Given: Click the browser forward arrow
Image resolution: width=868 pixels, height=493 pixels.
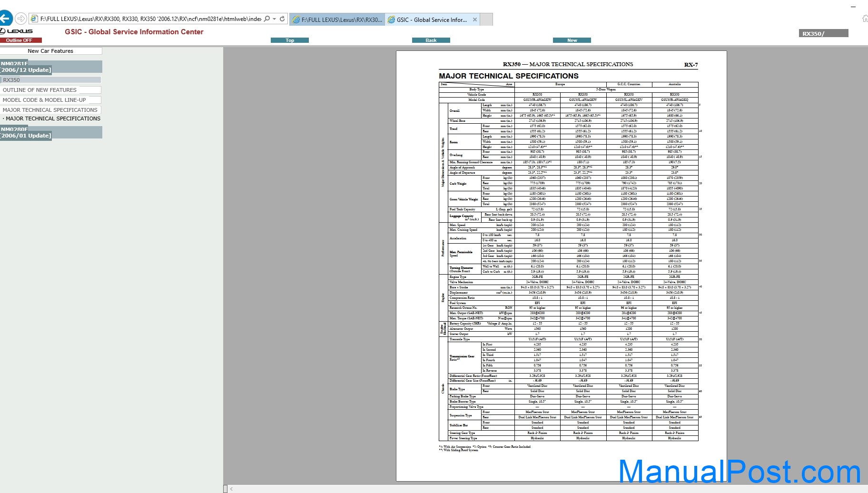Looking at the screenshot, I should pyautogui.click(x=20, y=19).
